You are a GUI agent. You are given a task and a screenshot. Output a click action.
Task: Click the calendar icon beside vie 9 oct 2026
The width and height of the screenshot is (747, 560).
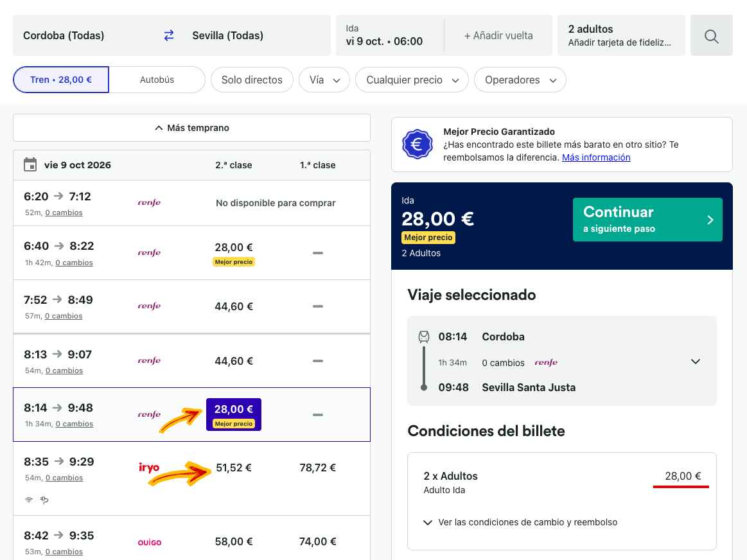[x=30, y=165]
